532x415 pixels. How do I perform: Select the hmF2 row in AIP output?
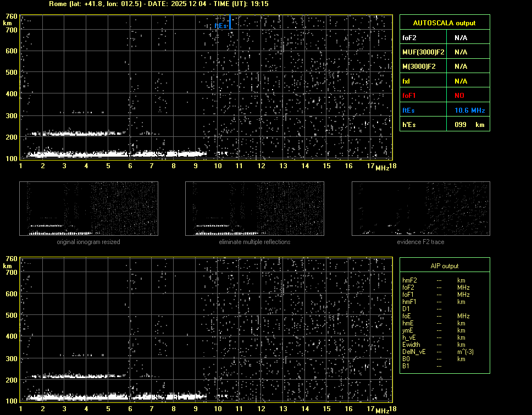[x=410, y=280]
